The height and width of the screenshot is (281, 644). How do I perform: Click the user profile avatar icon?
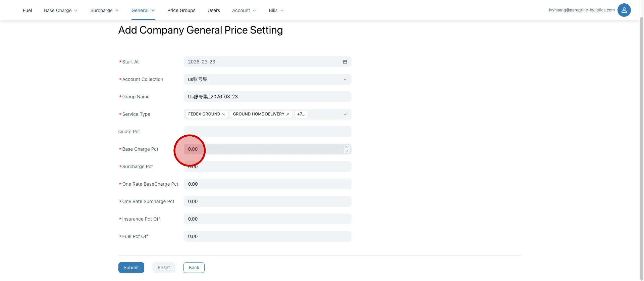[x=624, y=10]
